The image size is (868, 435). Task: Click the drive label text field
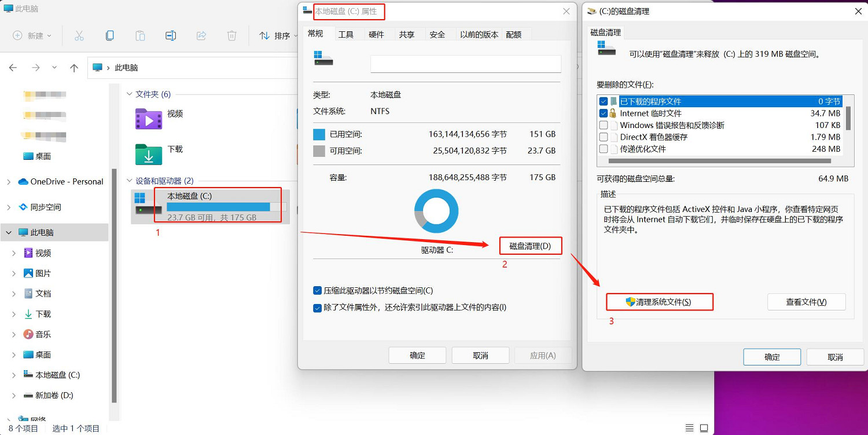[465, 64]
